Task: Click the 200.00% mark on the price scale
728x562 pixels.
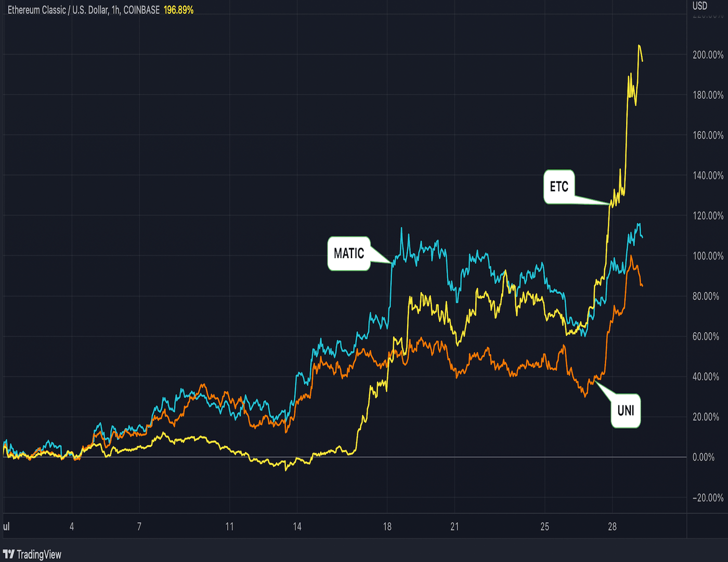Action: pos(709,54)
